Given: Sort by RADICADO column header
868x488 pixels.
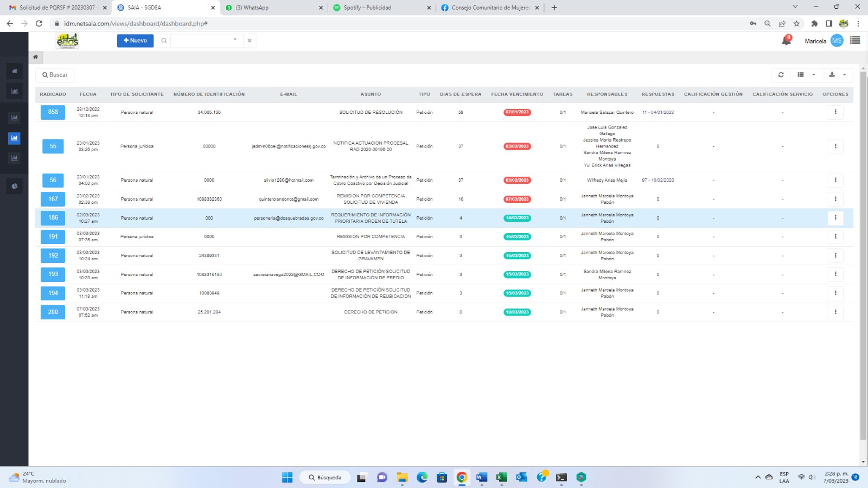Looking at the screenshot, I should coord(53,94).
